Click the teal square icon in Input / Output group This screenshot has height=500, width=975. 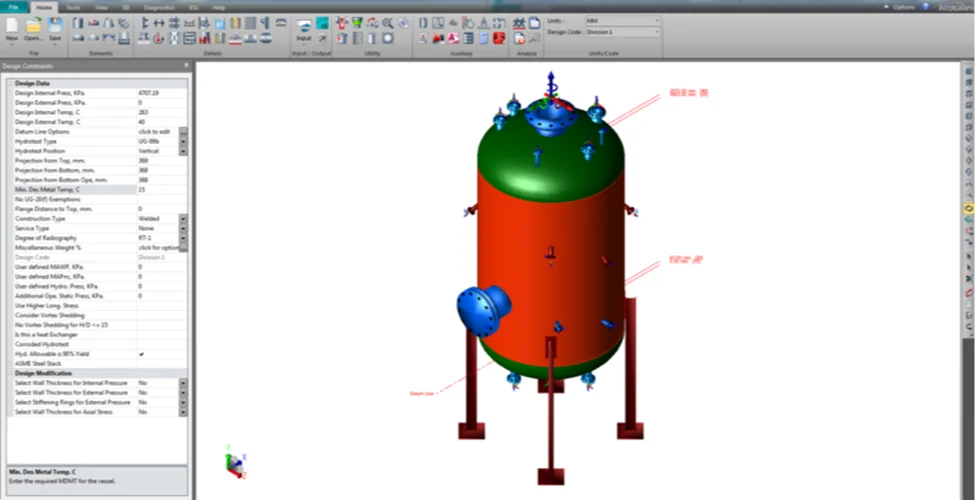pos(322,24)
